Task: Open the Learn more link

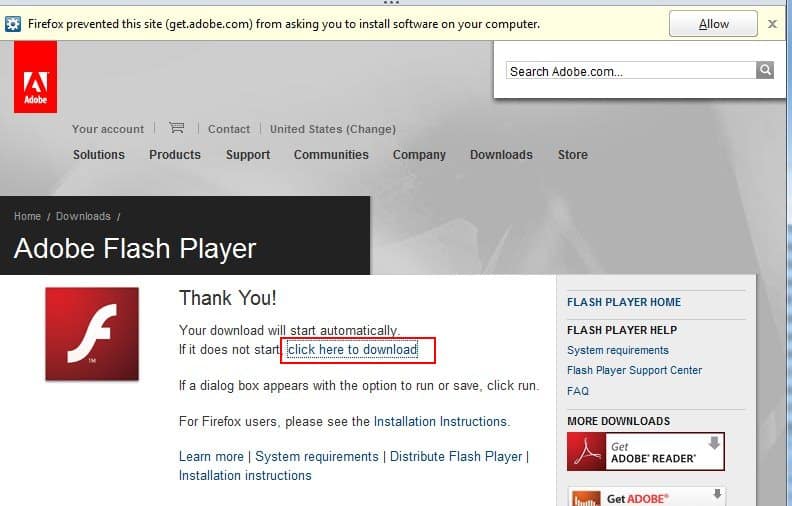Action: click(x=211, y=457)
